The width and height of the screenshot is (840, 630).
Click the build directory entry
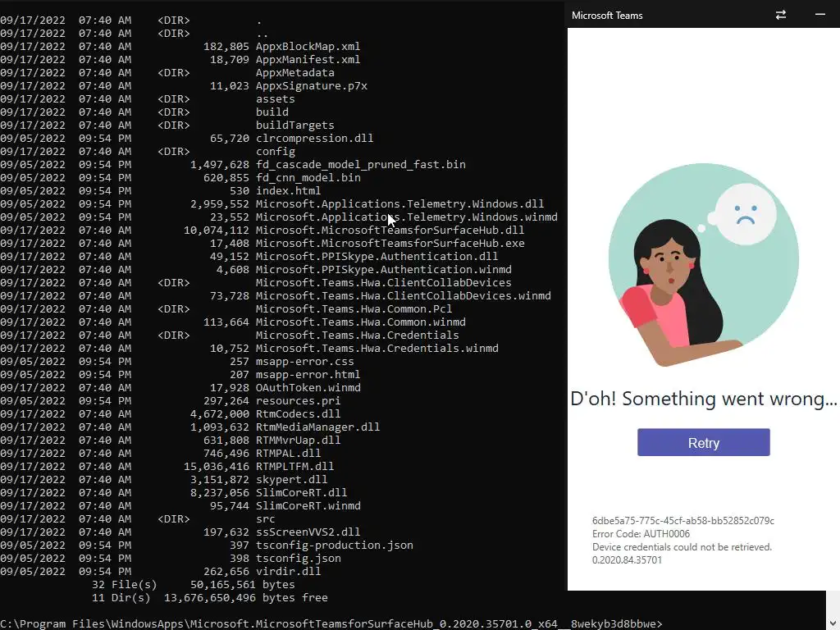click(272, 112)
